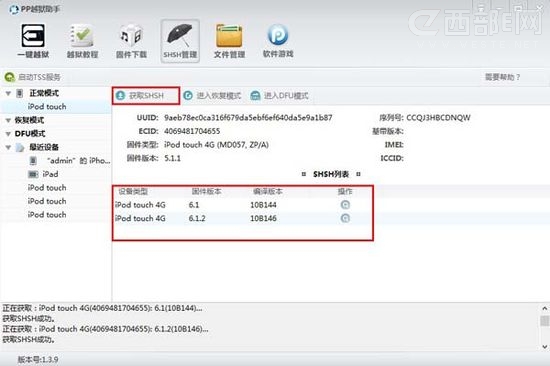The height and width of the screenshot is (366, 550).
Task: Collapse the 恢复模式 tree node
Action: [8, 120]
